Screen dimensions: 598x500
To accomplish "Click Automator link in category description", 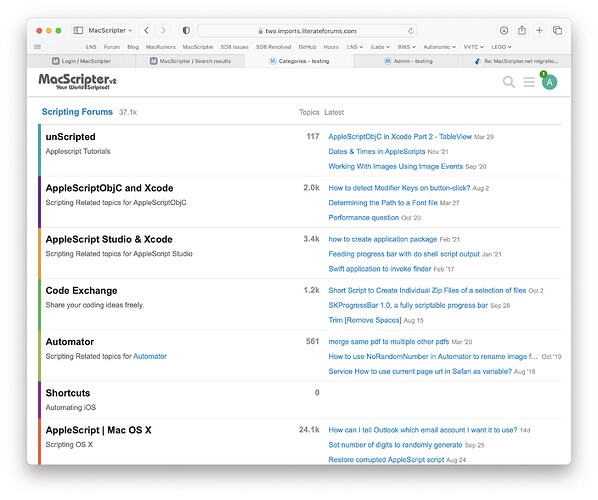I will click(150, 356).
